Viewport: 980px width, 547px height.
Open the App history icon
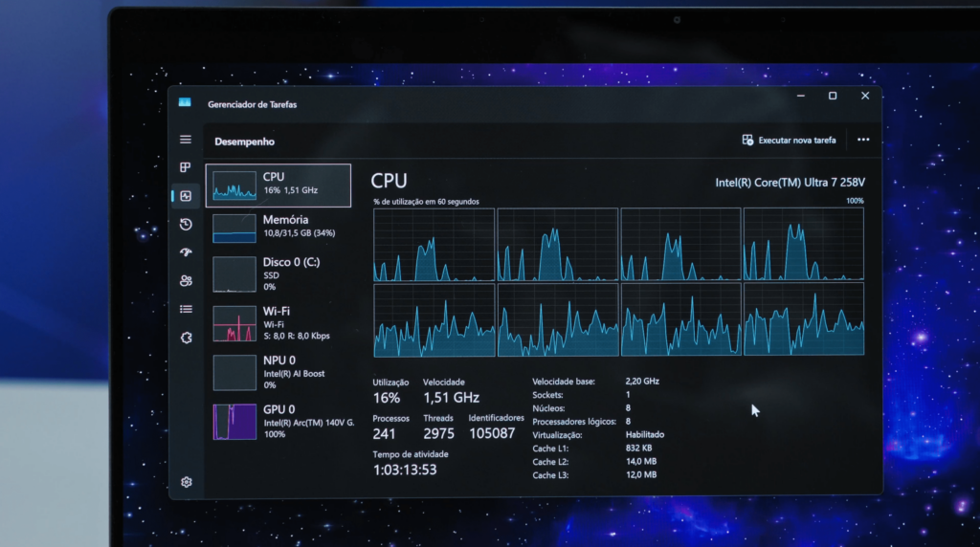[x=186, y=224]
